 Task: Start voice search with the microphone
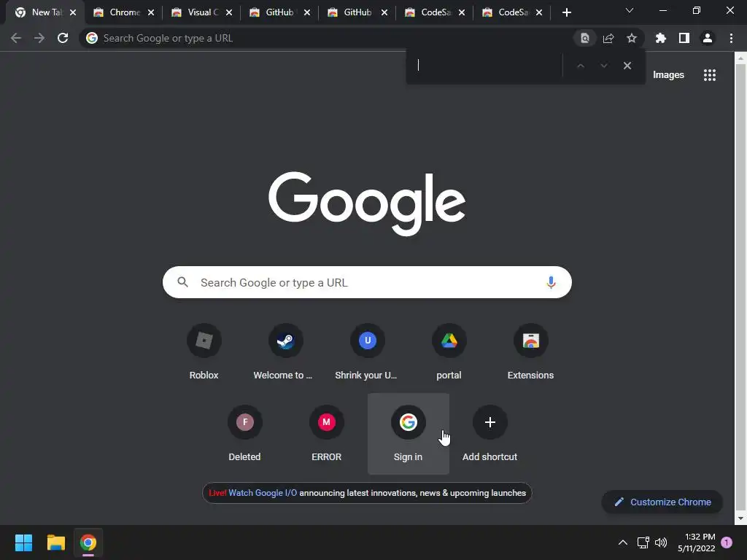(551, 282)
